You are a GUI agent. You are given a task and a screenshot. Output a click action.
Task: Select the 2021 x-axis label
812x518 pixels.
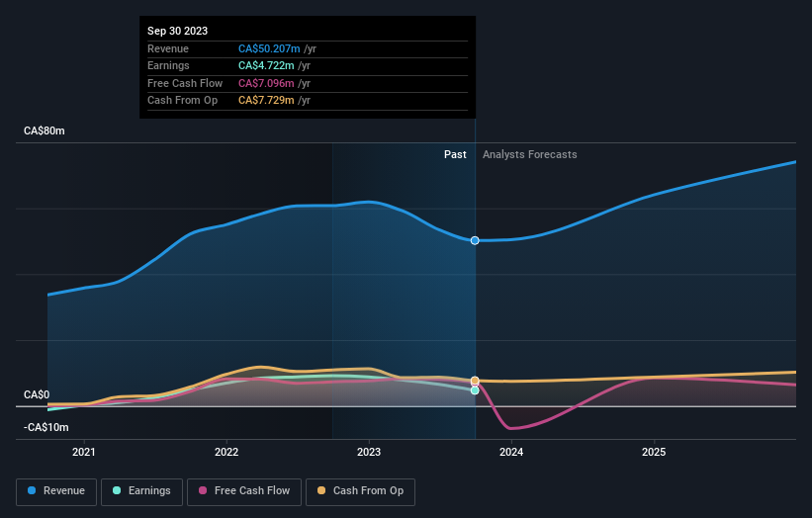[x=84, y=452]
